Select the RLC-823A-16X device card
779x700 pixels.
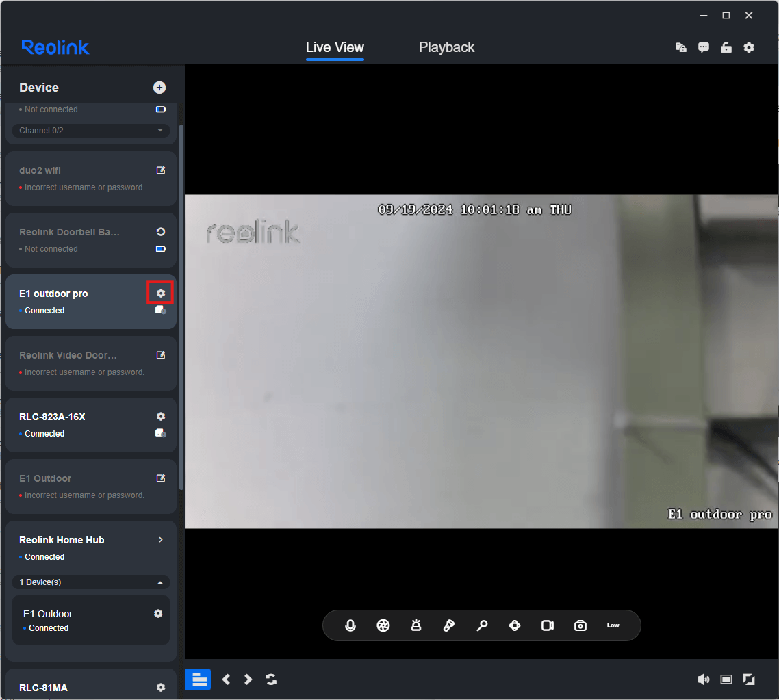tap(91, 425)
